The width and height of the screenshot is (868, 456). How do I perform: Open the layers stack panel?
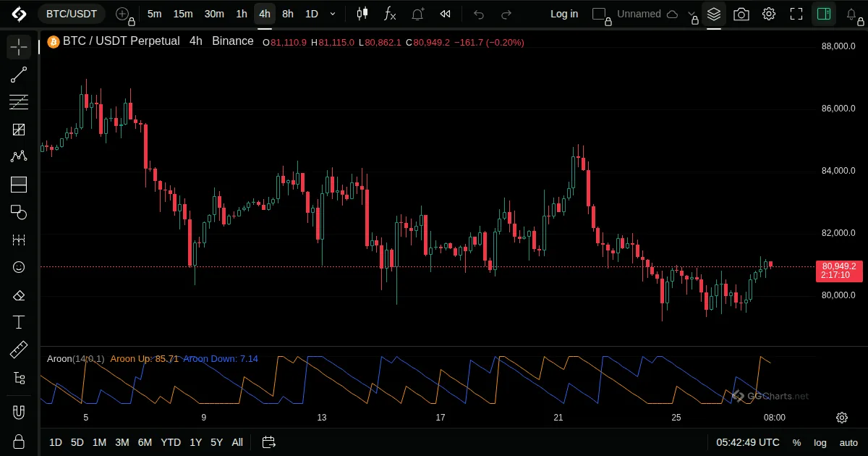click(714, 14)
